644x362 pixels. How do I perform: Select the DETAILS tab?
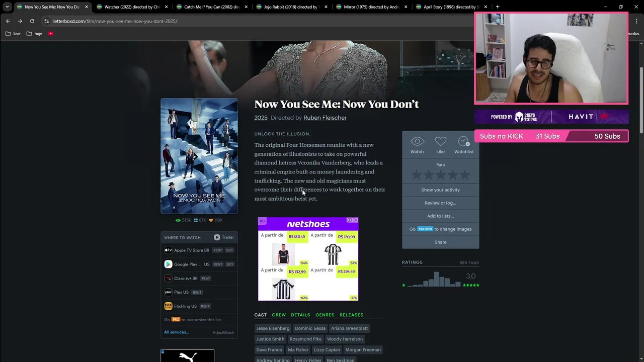(300, 315)
